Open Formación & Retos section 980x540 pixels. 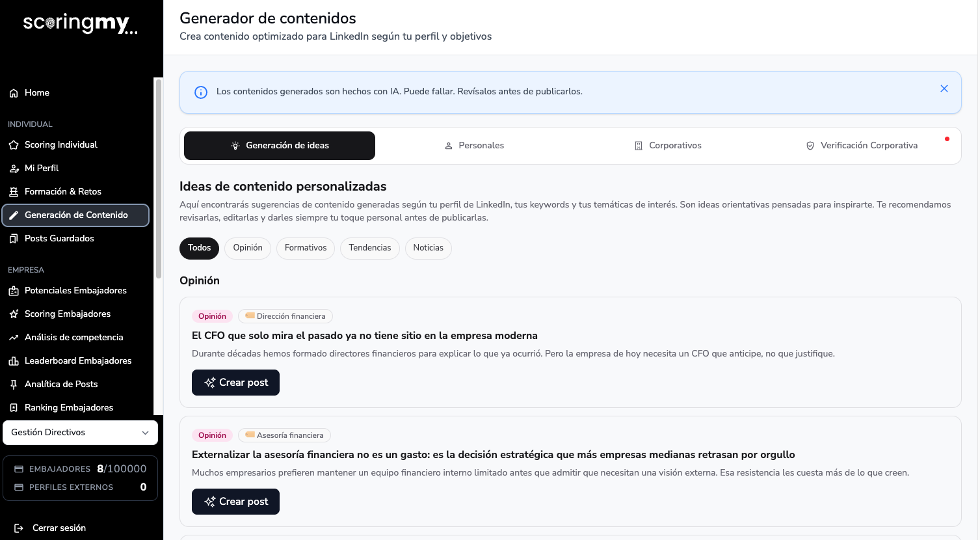[77, 192]
